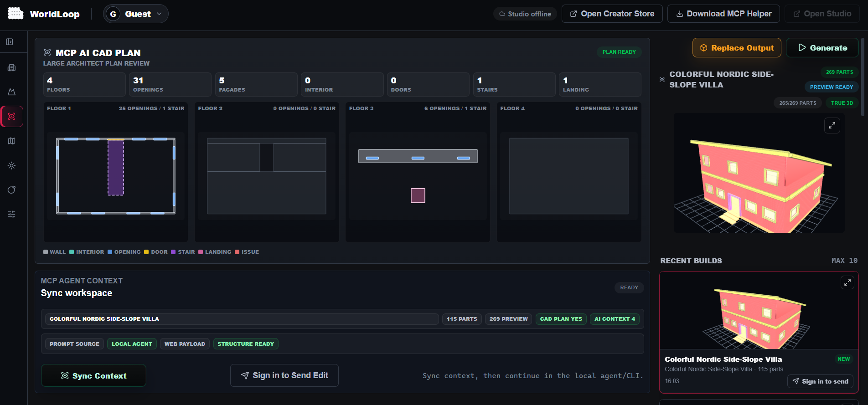Image resolution: width=868 pixels, height=405 pixels.
Task: Click the DOOR legend swatch
Action: [146, 252]
